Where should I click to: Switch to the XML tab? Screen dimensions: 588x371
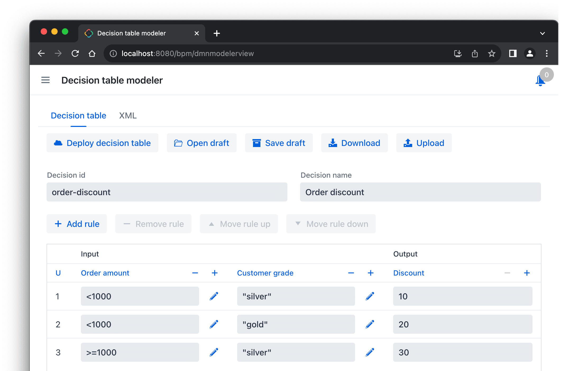click(128, 116)
